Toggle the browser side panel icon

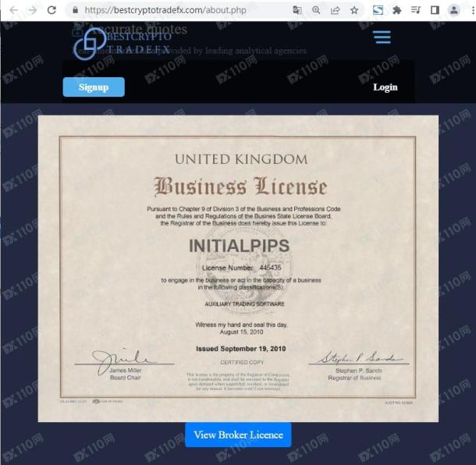(435, 10)
